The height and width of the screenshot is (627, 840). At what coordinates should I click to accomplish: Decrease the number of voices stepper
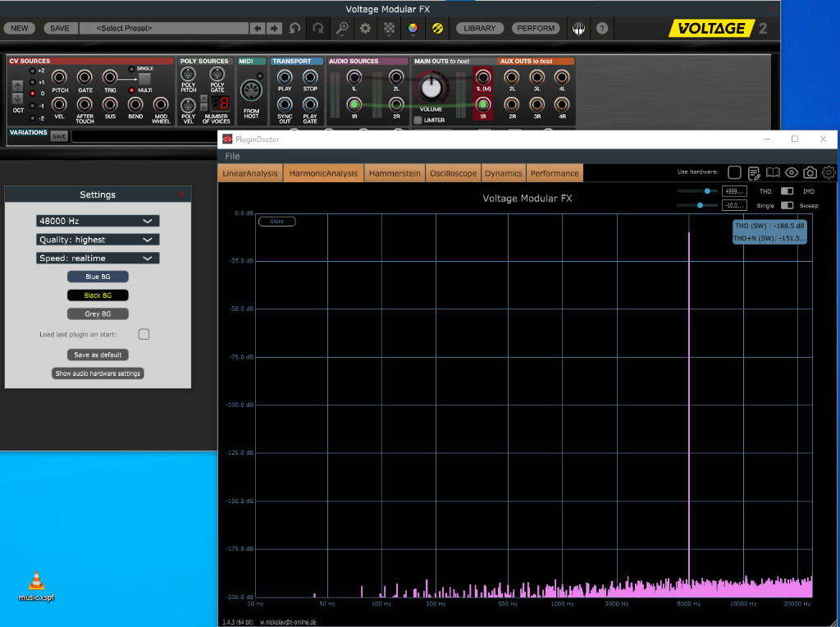click(x=203, y=108)
